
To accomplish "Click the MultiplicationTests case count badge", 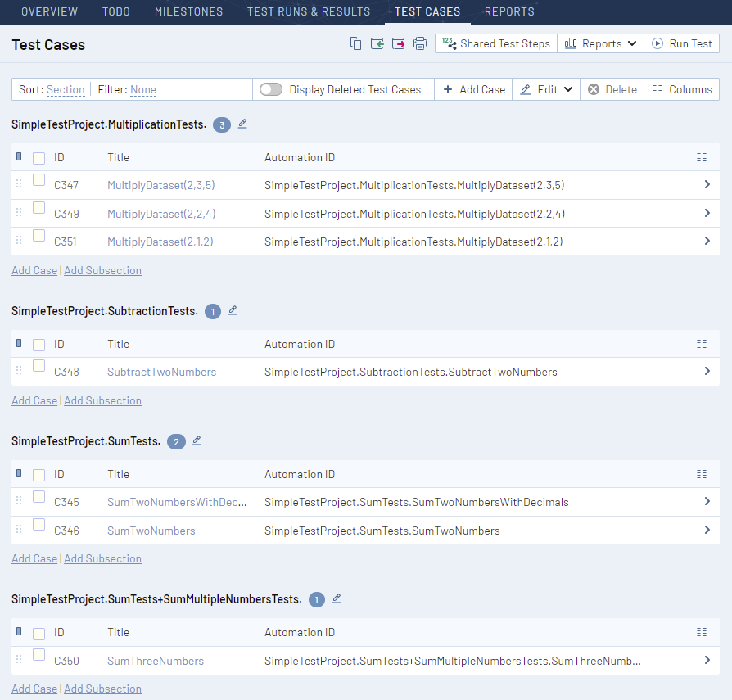I will click(x=222, y=125).
